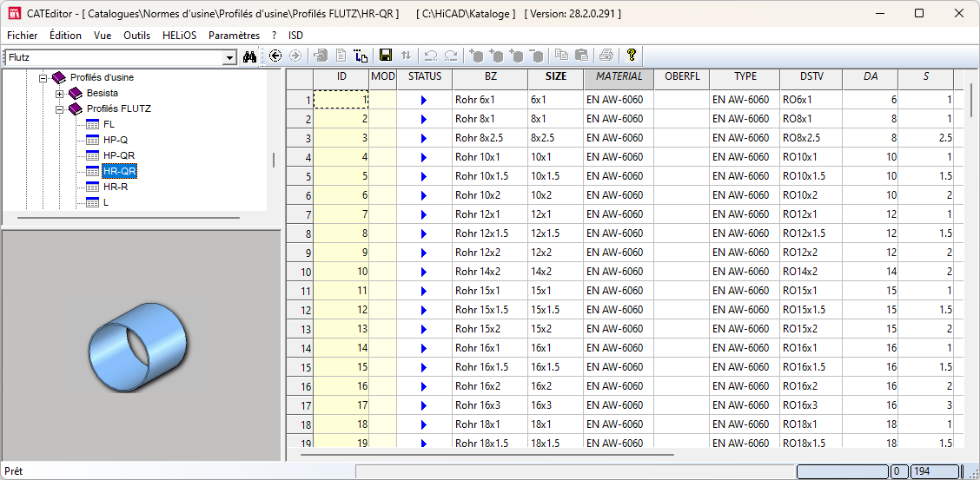Viewport: 980px width, 480px height.
Task: Select the HP-QR table in tree
Action: tap(119, 155)
